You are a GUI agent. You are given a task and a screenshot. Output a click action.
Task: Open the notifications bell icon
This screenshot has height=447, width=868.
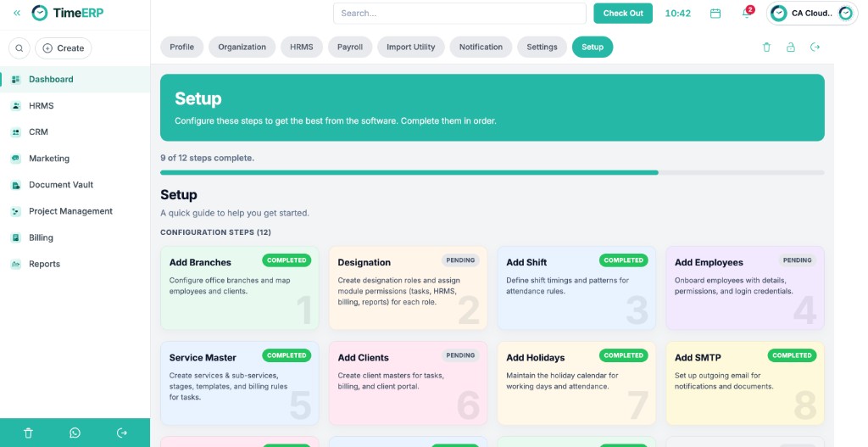(x=747, y=14)
